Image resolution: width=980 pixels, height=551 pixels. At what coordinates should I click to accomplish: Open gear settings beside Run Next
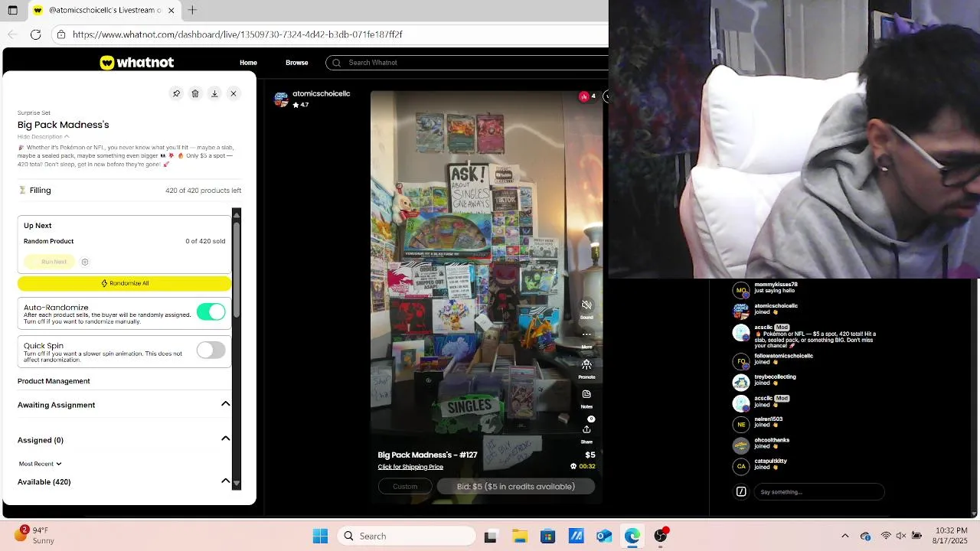[x=85, y=262]
